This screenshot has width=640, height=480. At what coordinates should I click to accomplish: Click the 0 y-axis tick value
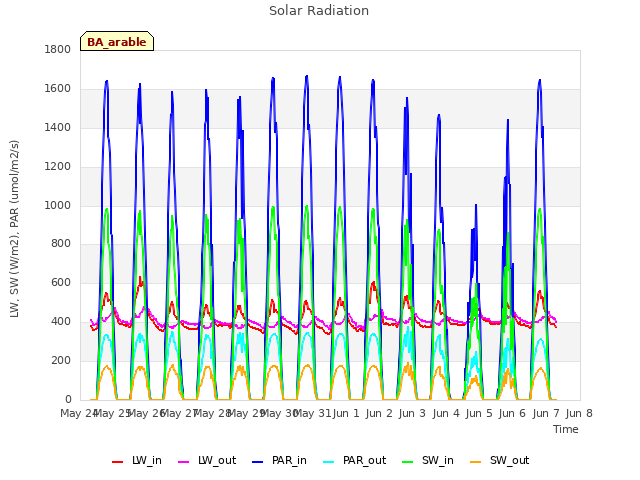(x=68, y=399)
